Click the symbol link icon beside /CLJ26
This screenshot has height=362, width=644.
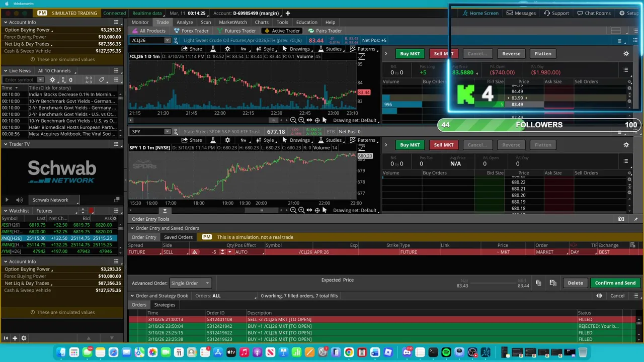(177, 40)
